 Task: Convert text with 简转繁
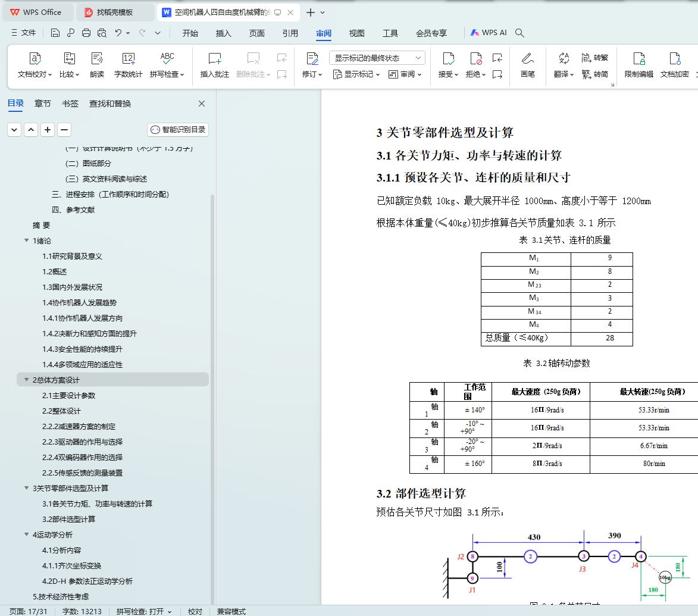click(x=594, y=57)
